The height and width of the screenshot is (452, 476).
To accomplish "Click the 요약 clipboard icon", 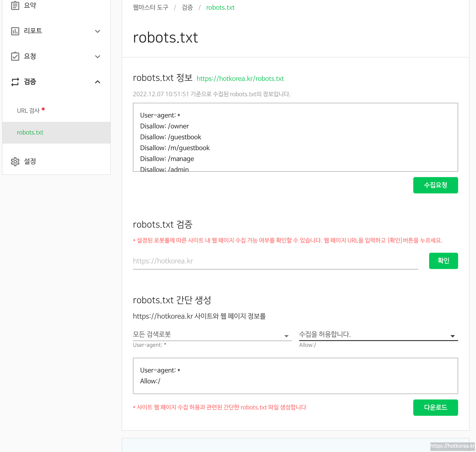I will coord(15,5).
